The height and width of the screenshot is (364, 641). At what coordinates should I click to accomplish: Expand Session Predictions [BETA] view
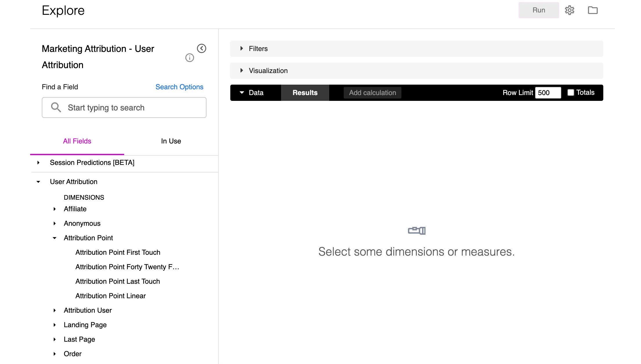click(38, 163)
